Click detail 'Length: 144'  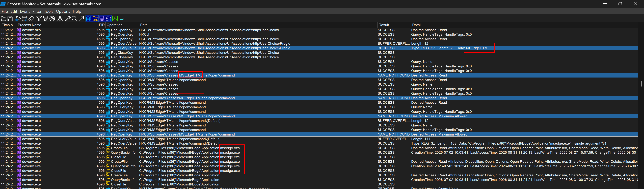[x=421, y=139]
